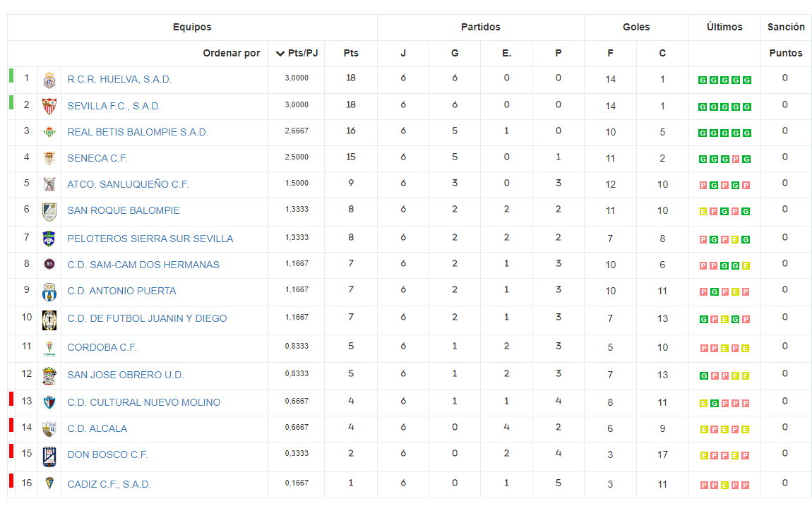The image size is (812, 506).
Task: Click the San Jose Obrero crest
Action: point(49,375)
